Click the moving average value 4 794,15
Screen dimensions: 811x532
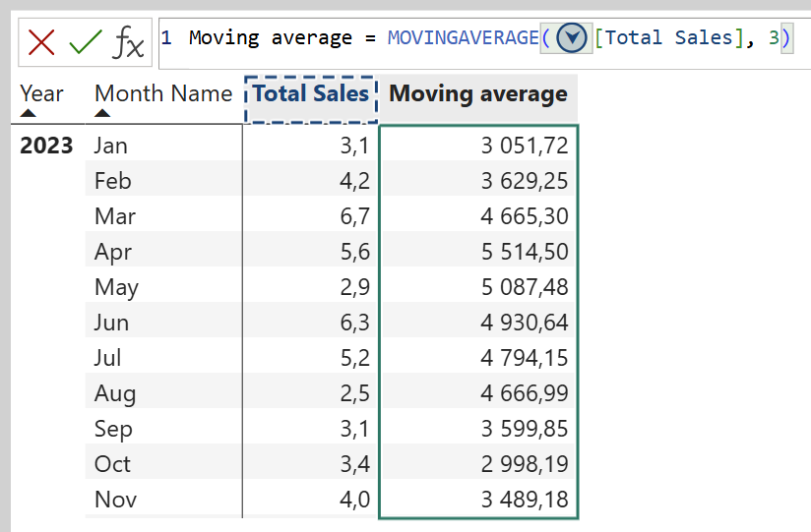coord(525,358)
